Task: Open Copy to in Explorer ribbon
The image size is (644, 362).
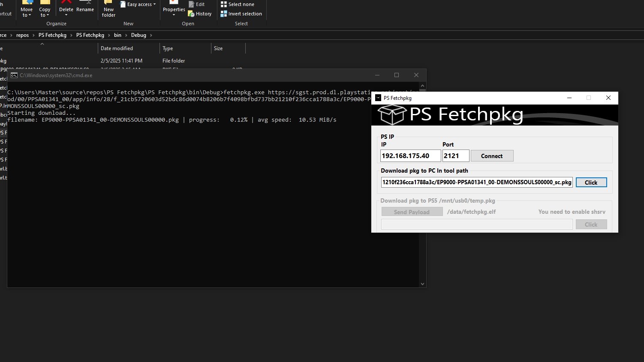Action: click(45, 9)
